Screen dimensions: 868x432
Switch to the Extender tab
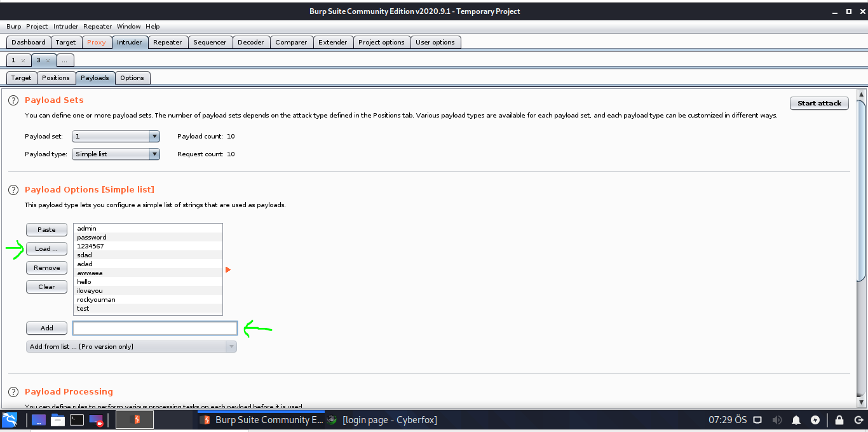point(333,43)
